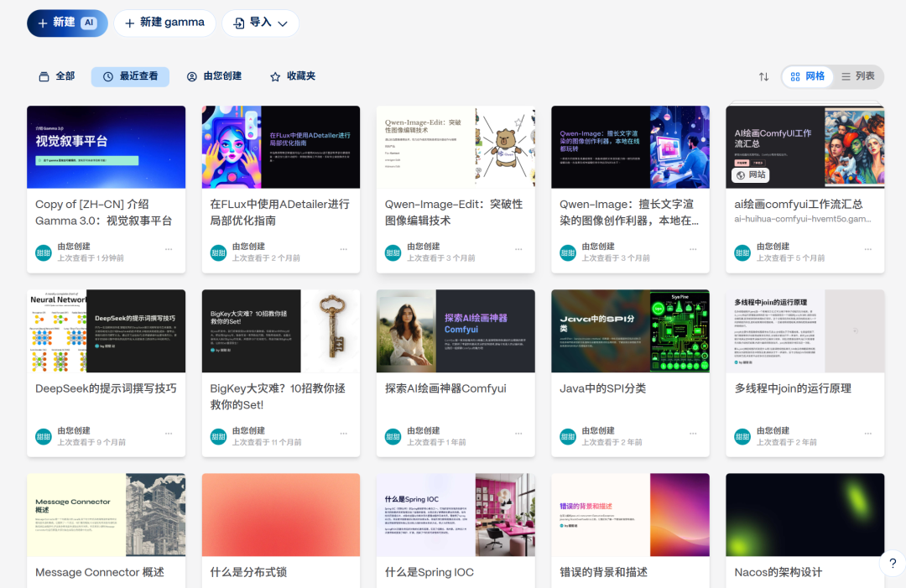Open more options for BigKey大灾难 card

344,434
